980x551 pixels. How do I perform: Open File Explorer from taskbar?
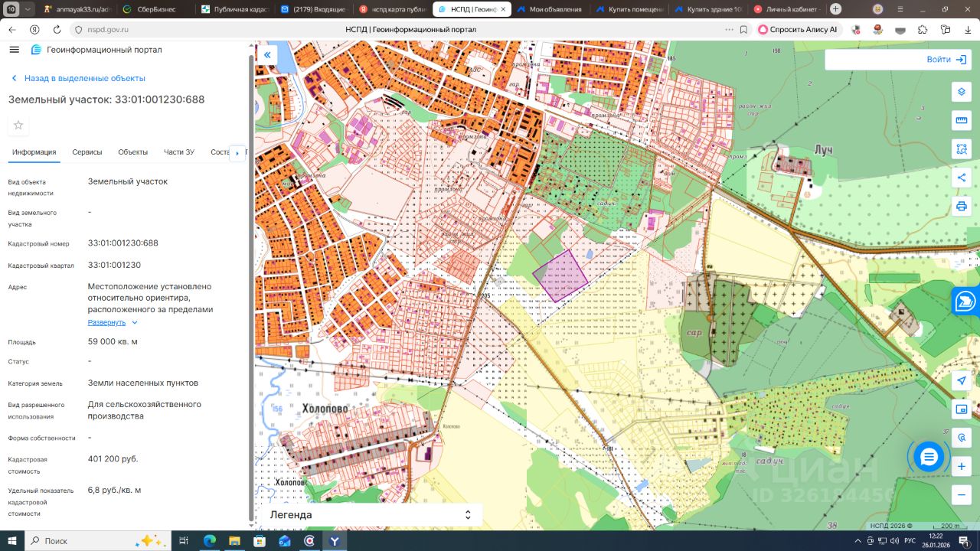point(235,540)
